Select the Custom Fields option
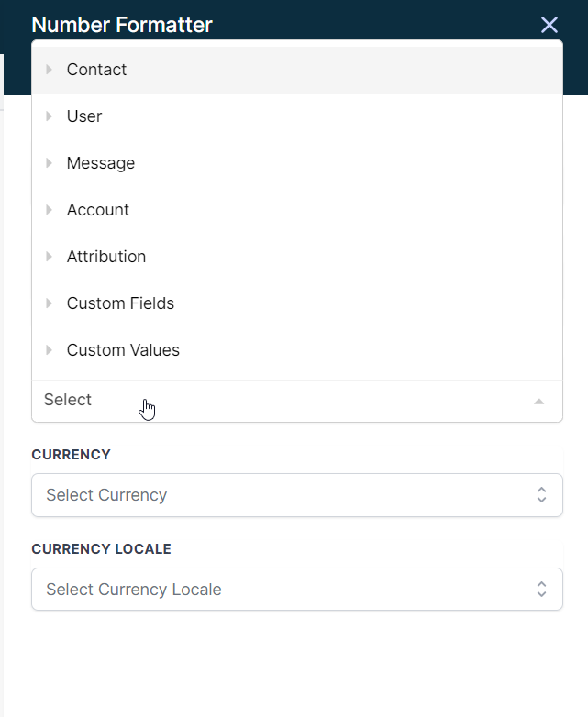 [297, 303]
